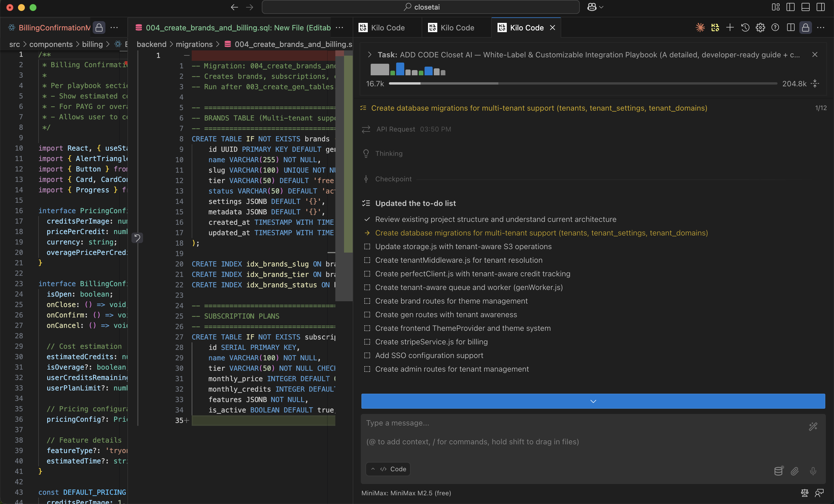The image size is (834, 504).
Task: Open the codebase indexing database icon
Action: click(778, 471)
